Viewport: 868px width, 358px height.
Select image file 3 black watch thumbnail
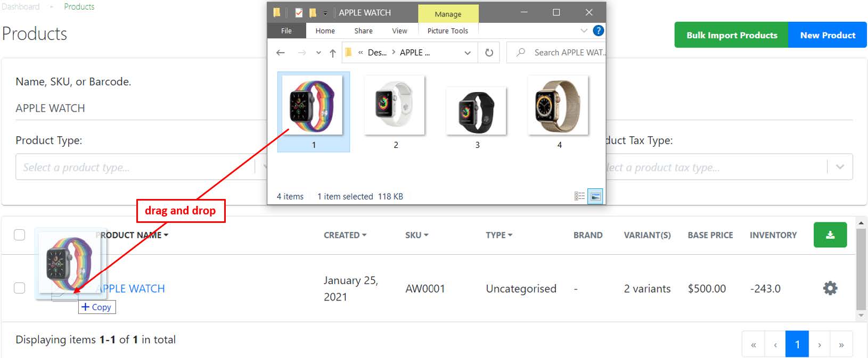(x=477, y=111)
